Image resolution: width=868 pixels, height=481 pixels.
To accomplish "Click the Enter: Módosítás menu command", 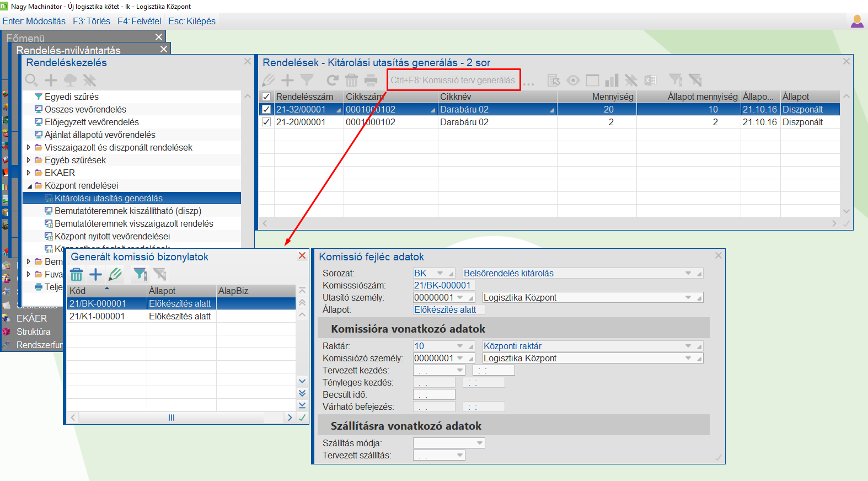I will point(34,21).
